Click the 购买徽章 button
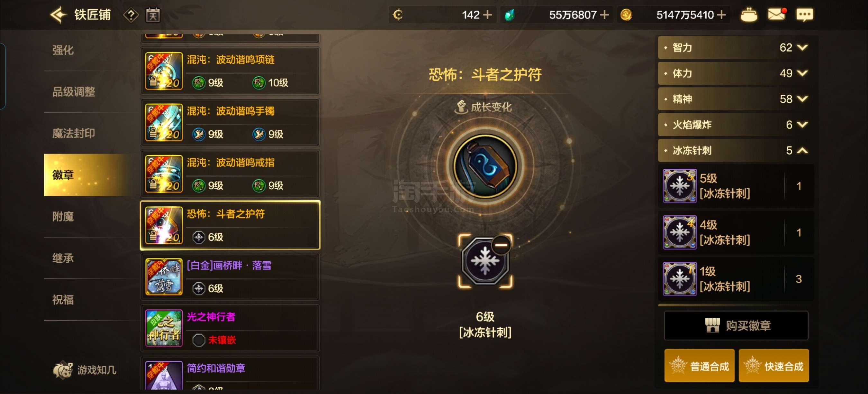Image resolution: width=868 pixels, height=394 pixels. (x=736, y=325)
